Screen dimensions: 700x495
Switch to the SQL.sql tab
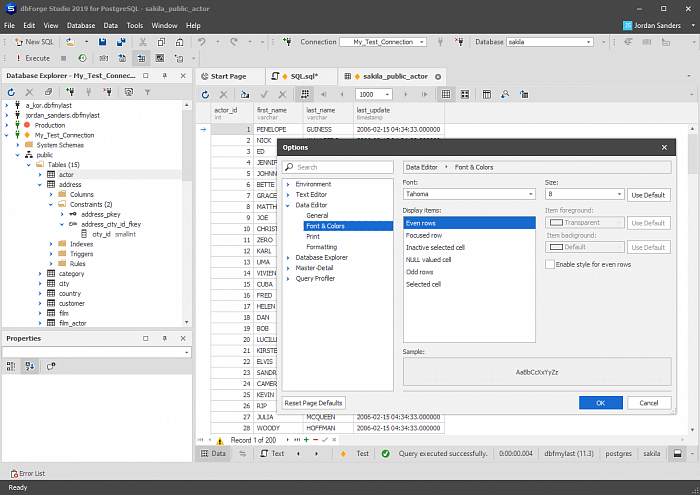pyautogui.click(x=300, y=76)
